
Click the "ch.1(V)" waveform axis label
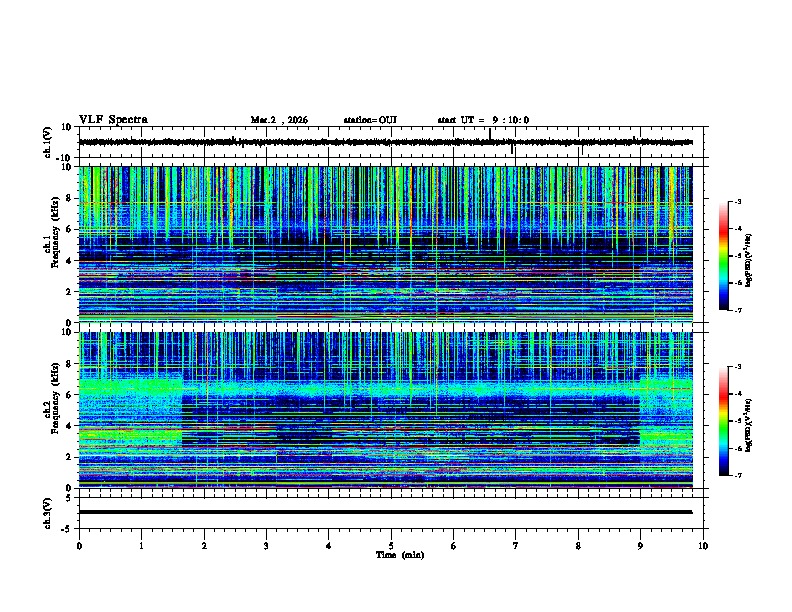tap(48, 142)
